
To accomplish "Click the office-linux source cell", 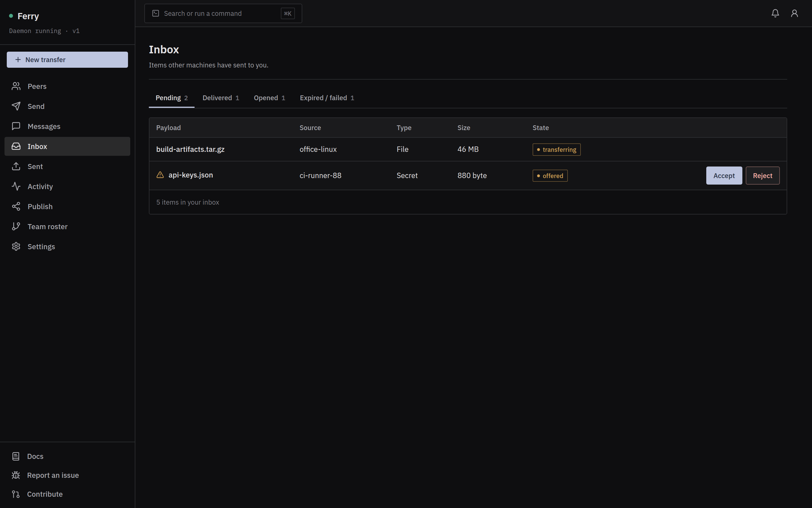I will [318, 149].
